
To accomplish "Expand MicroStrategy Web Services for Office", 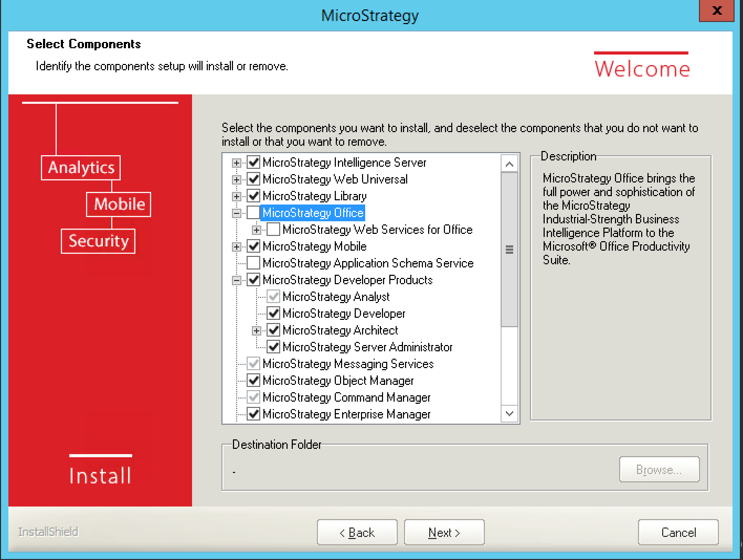I will coord(257,230).
